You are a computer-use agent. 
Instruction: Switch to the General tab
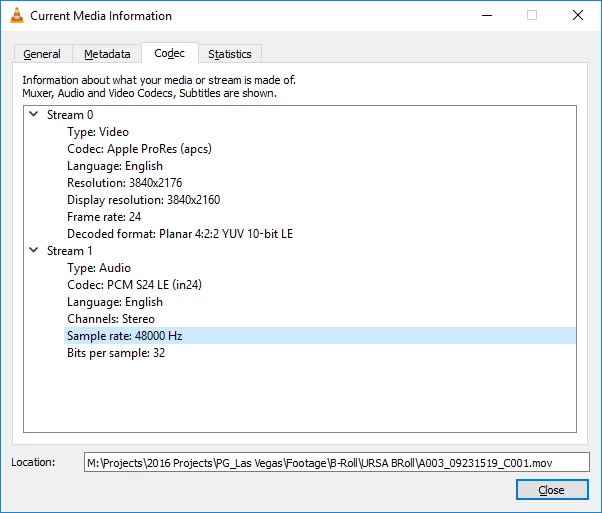(x=42, y=54)
